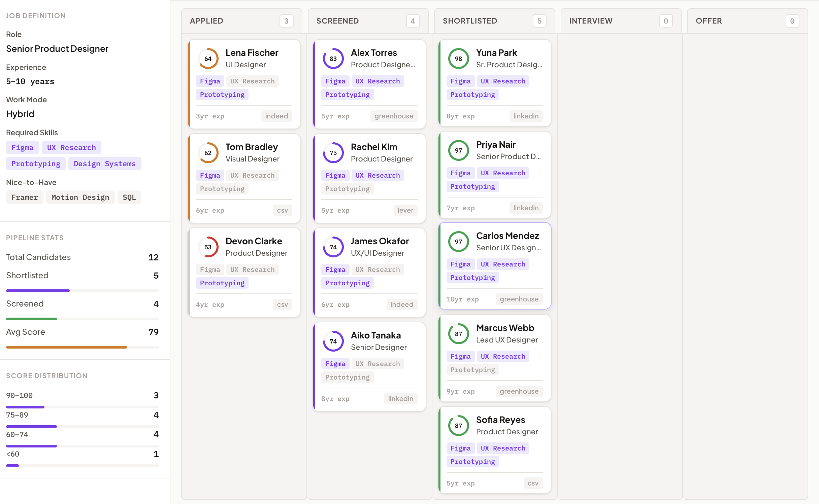
Task: Click the Screened column count badge
Action: (x=413, y=21)
